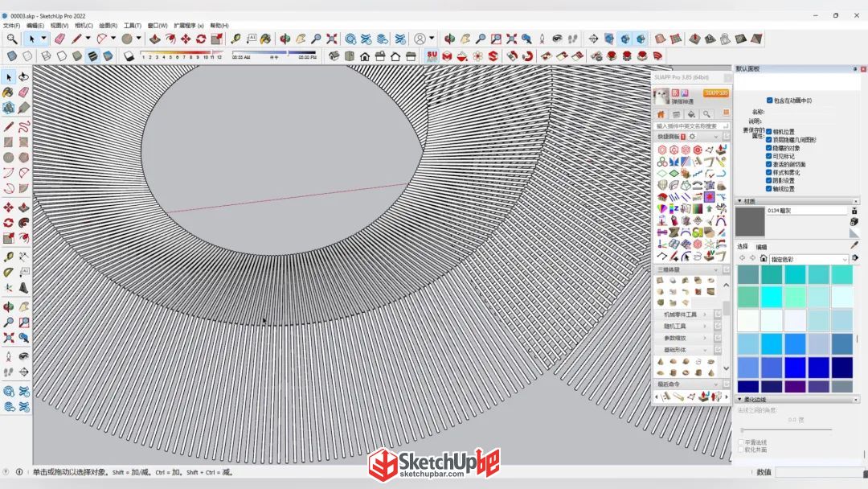Switch to Hidden Line style
The width and height of the screenshot is (868, 489).
pos(61,56)
